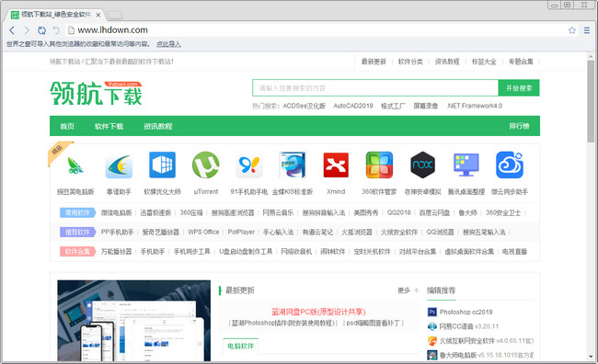
Task: Click hot search ACDSee汉化版
Action: click(x=304, y=106)
